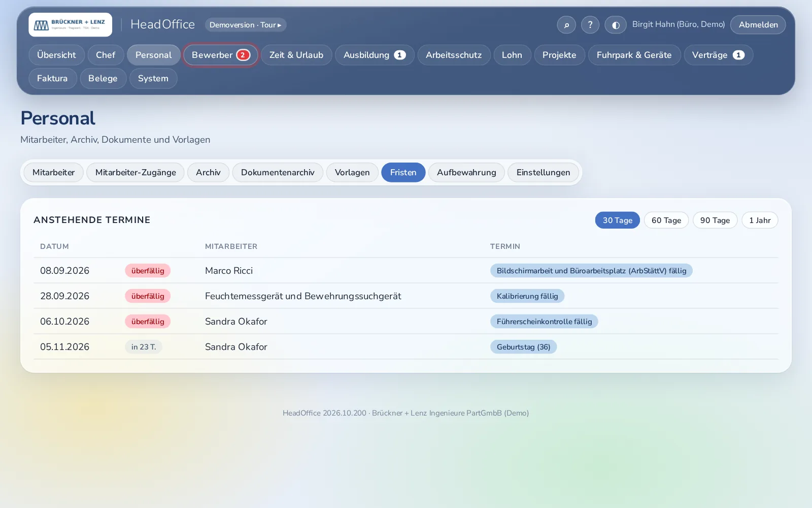Select the 60 Tage range
Viewport: 812px width, 508px height.
666,220
